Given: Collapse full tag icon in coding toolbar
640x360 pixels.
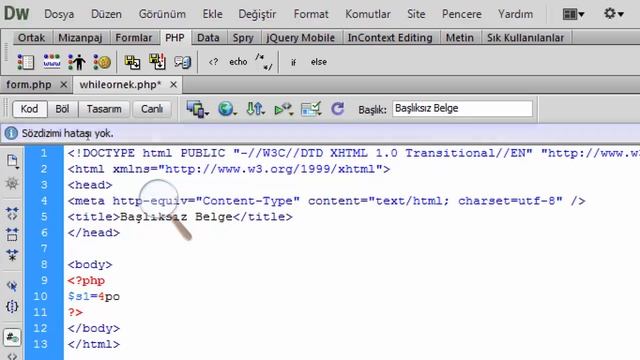Looking at the screenshot, I should point(12,213).
